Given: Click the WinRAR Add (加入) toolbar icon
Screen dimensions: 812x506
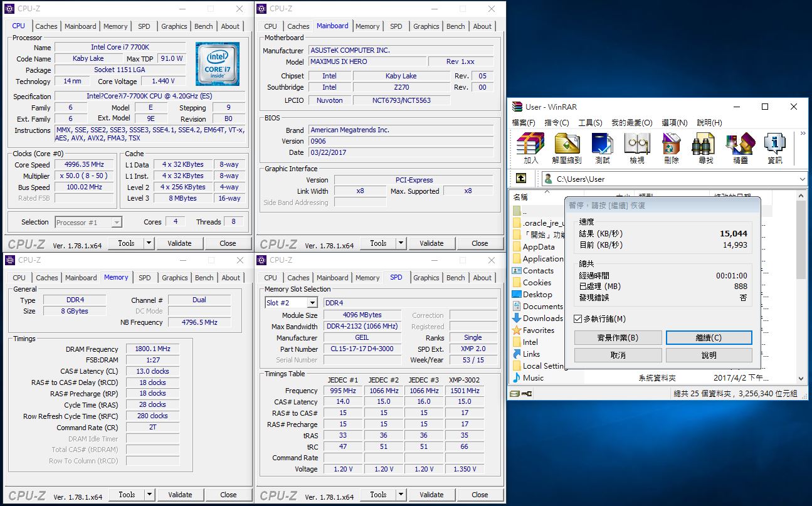Looking at the screenshot, I should click(530, 144).
